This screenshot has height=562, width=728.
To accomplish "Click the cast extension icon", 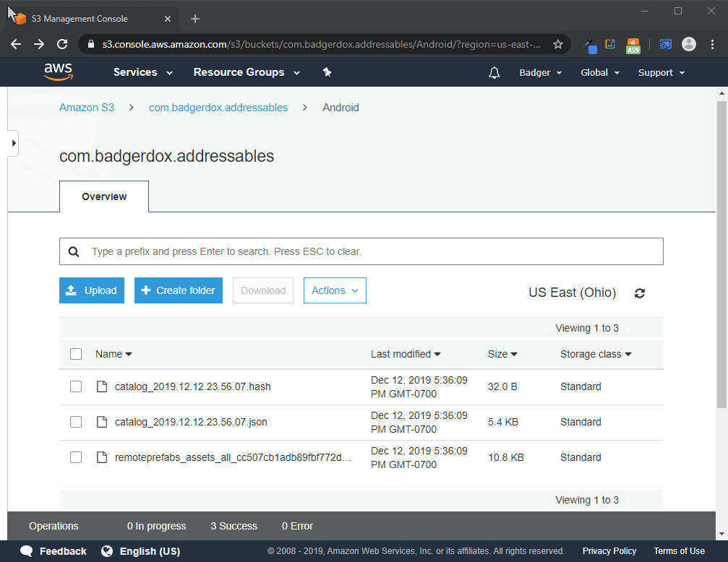I will (x=666, y=45).
